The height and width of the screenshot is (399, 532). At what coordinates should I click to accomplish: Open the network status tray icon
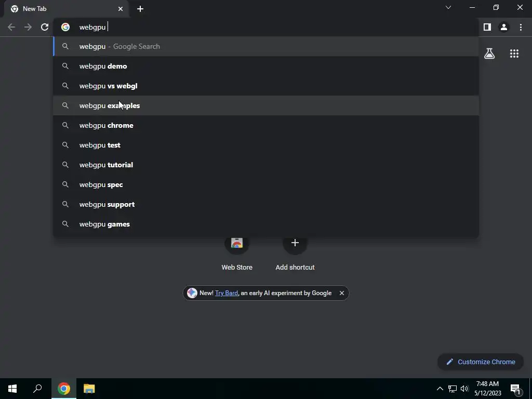453,389
